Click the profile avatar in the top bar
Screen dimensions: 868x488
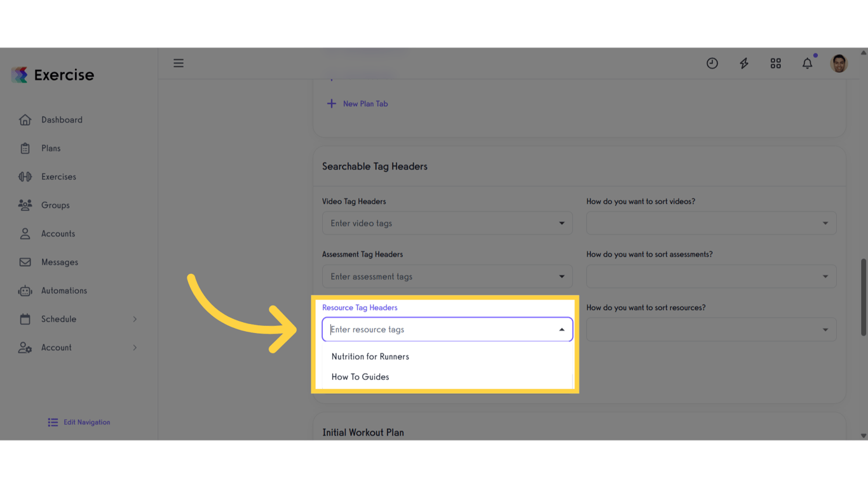tap(839, 63)
